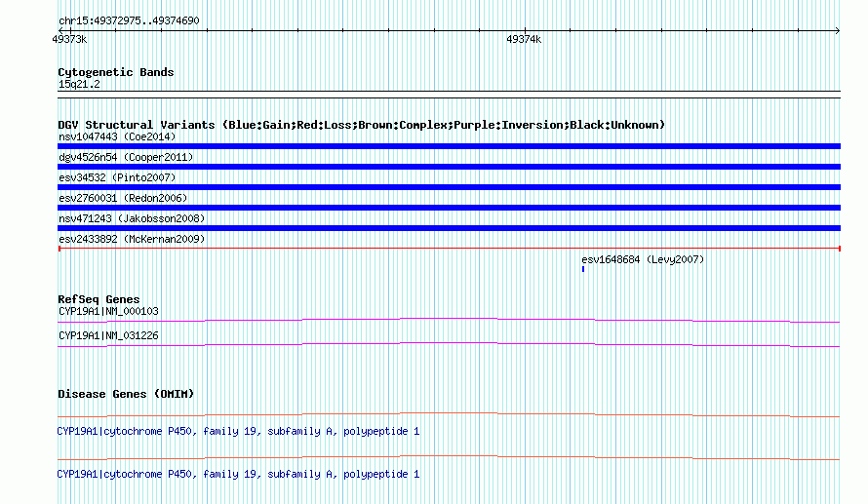Image resolution: width=868 pixels, height=504 pixels.
Task: Click the lower orange OMIM disease gene line
Action: (449, 458)
